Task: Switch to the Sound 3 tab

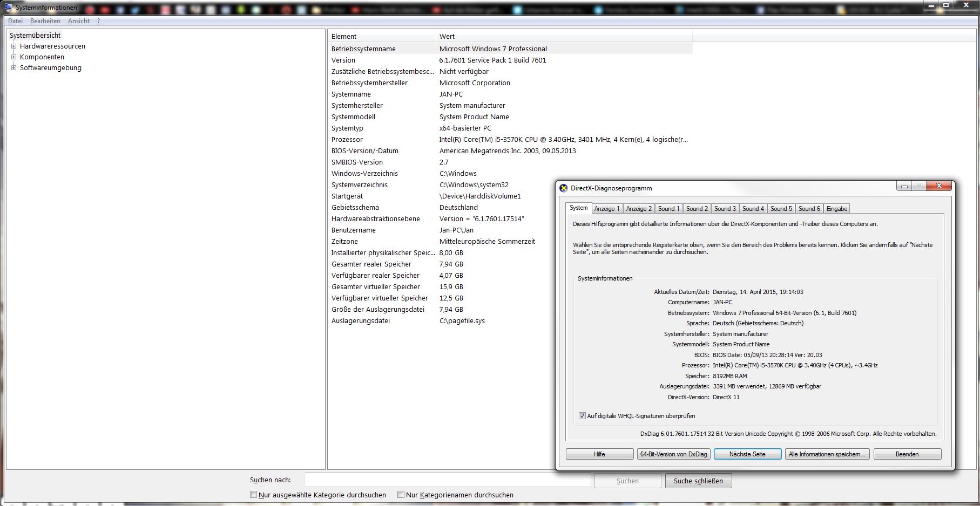Action: [x=725, y=209]
